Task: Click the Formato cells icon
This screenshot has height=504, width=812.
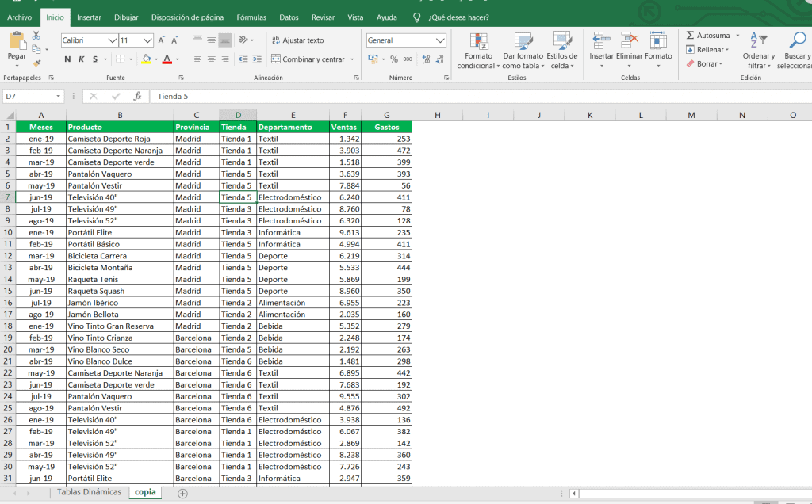Action: [658, 41]
